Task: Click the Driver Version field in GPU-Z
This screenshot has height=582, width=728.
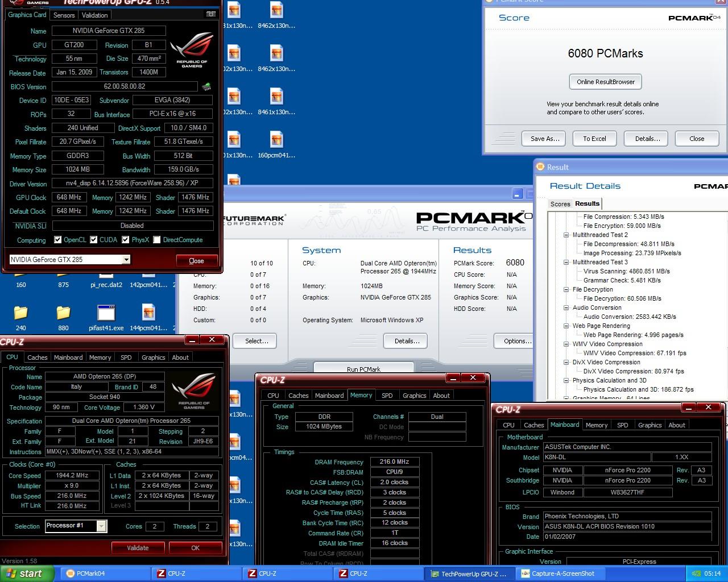Action: tap(133, 183)
